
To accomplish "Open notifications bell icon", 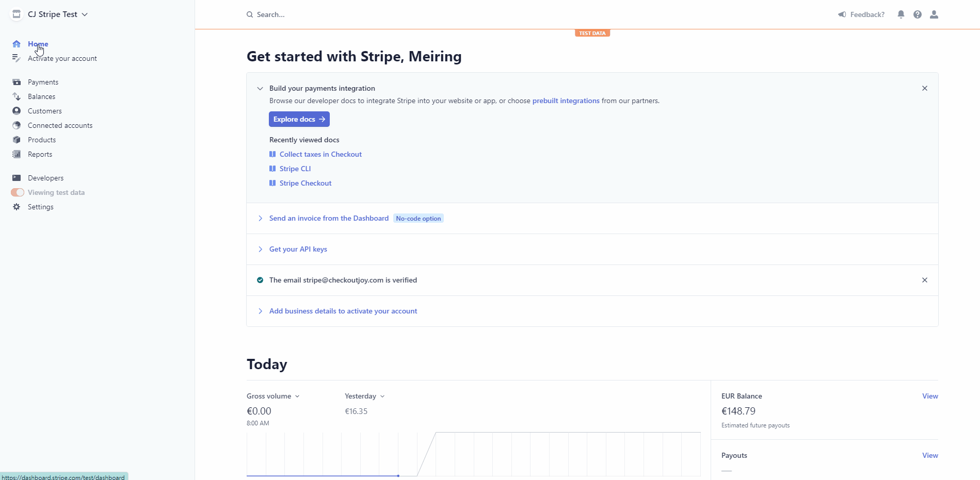I will [901, 14].
